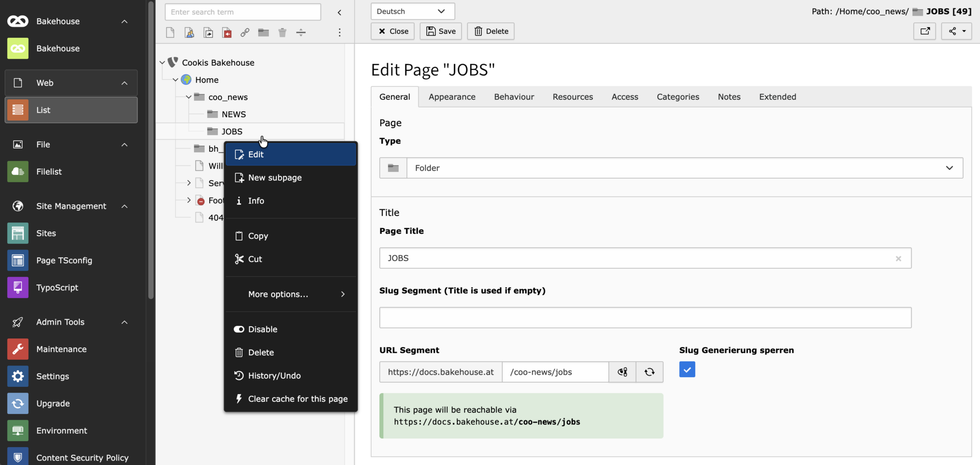Click the recalculate URL segment refresh icon
This screenshot has height=465, width=980.
pyautogui.click(x=649, y=372)
